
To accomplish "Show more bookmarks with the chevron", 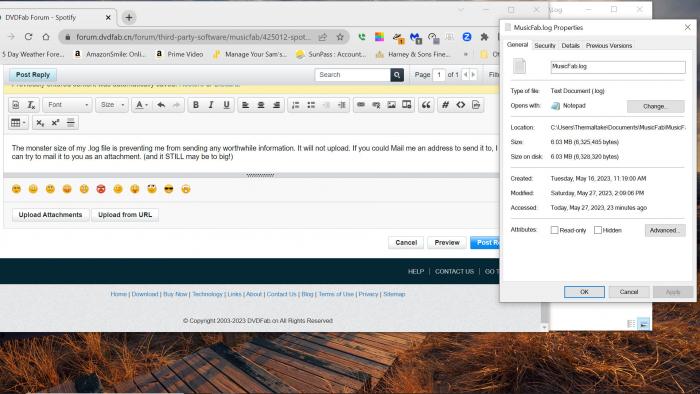I will (x=466, y=54).
